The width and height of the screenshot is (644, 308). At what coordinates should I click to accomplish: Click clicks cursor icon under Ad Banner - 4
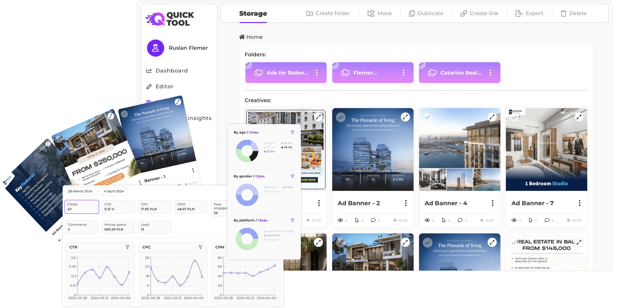point(443,220)
